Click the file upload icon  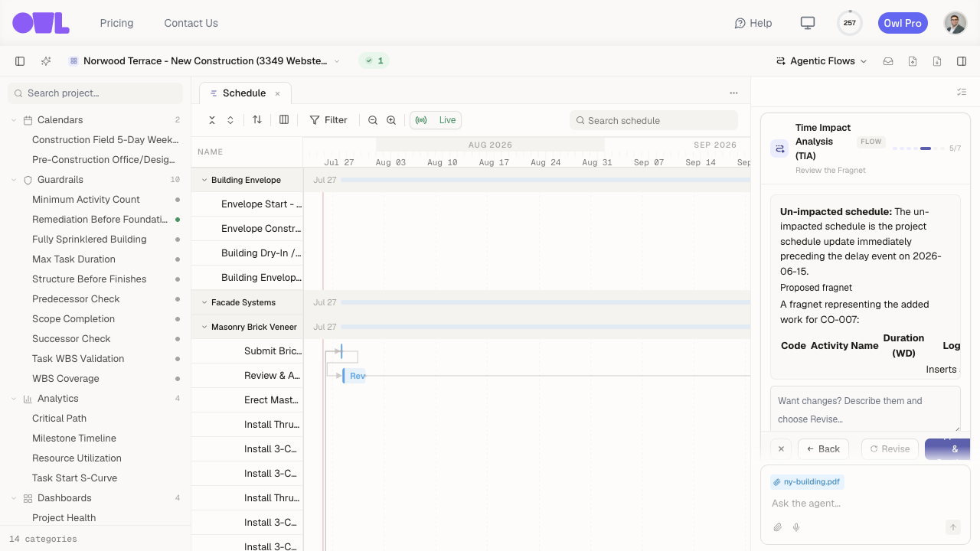pos(913,61)
